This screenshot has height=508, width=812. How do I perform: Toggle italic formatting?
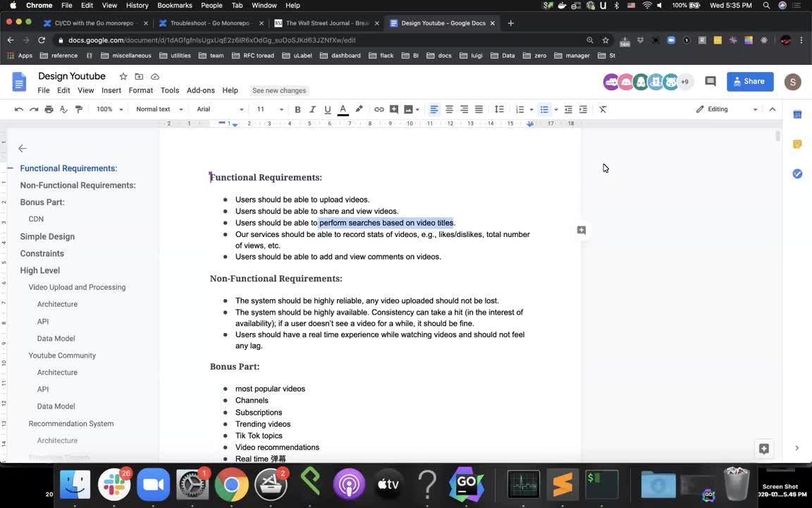pos(312,109)
